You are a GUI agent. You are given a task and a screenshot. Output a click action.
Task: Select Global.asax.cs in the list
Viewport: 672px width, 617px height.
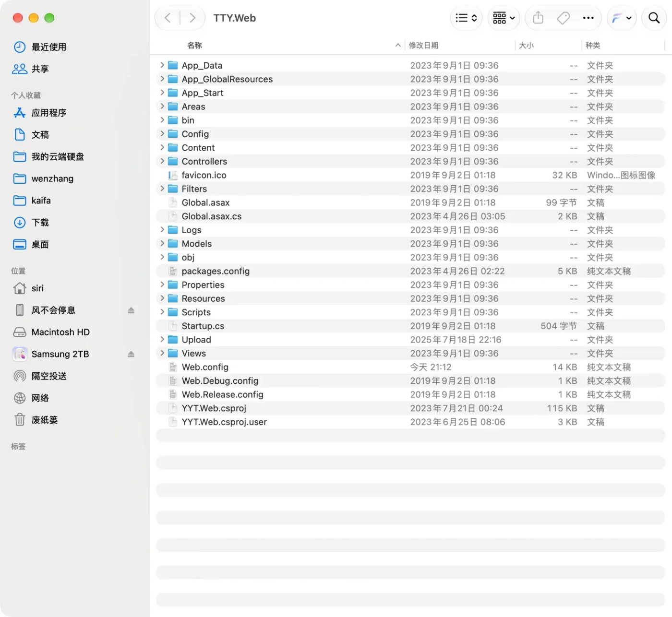click(411, 216)
